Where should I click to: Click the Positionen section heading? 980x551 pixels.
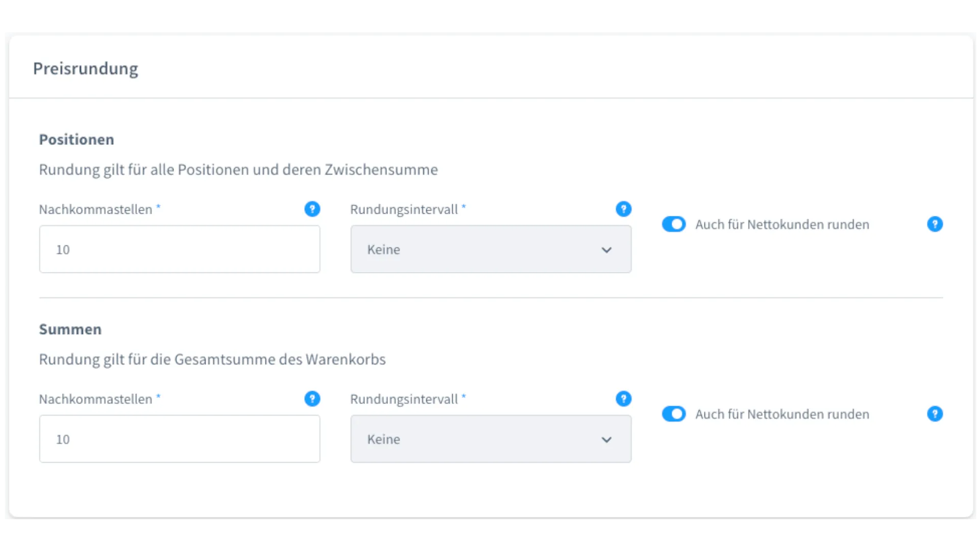pyautogui.click(x=76, y=139)
